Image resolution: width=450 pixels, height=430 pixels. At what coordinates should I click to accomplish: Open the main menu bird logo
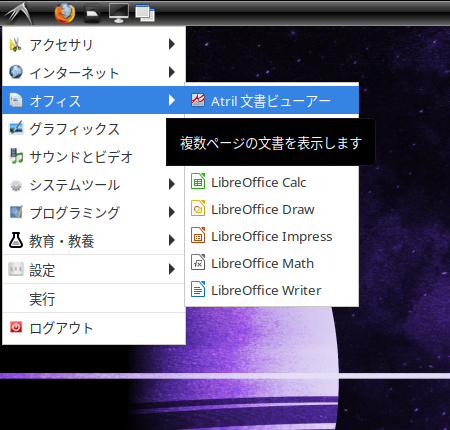pyautogui.click(x=19, y=13)
